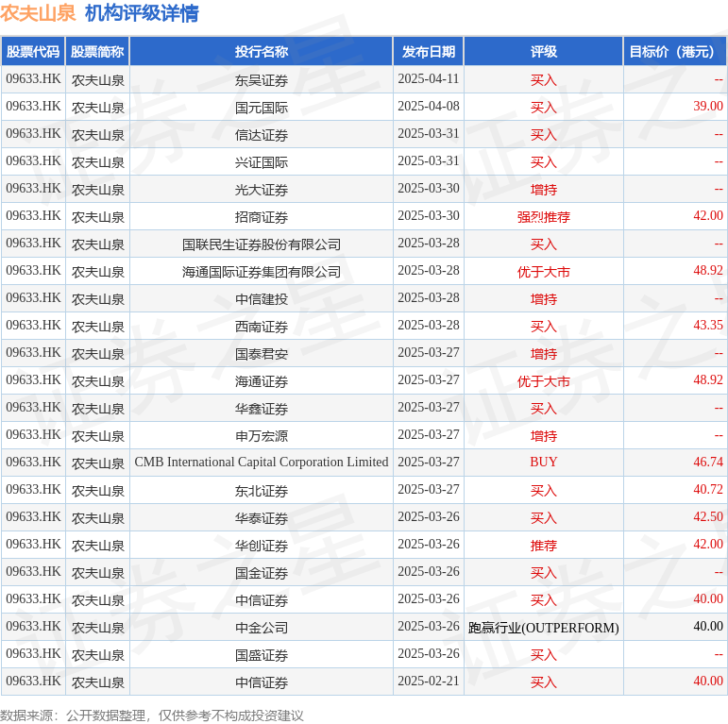Click the 信达证券 cell
Viewport: 728px width, 724px height.
[262, 135]
